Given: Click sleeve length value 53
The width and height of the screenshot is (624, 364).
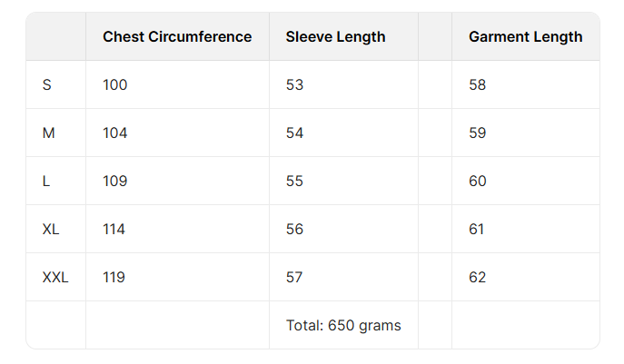Looking at the screenshot, I should [294, 85].
